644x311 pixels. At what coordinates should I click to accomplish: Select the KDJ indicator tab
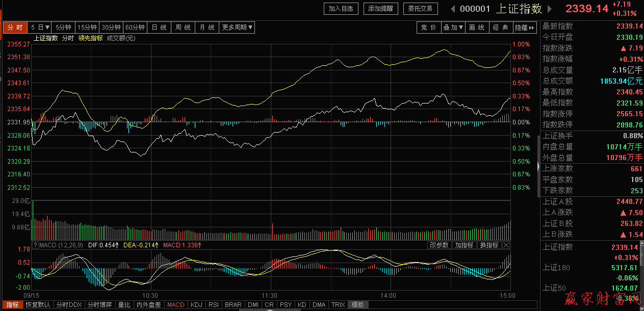tap(196, 305)
